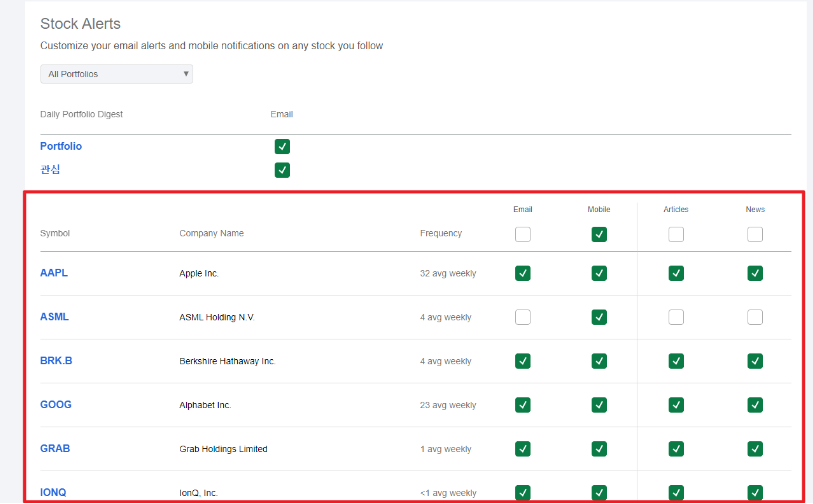Disable Email alerts for GRAB
The height and width of the screenshot is (504, 813).
point(523,449)
